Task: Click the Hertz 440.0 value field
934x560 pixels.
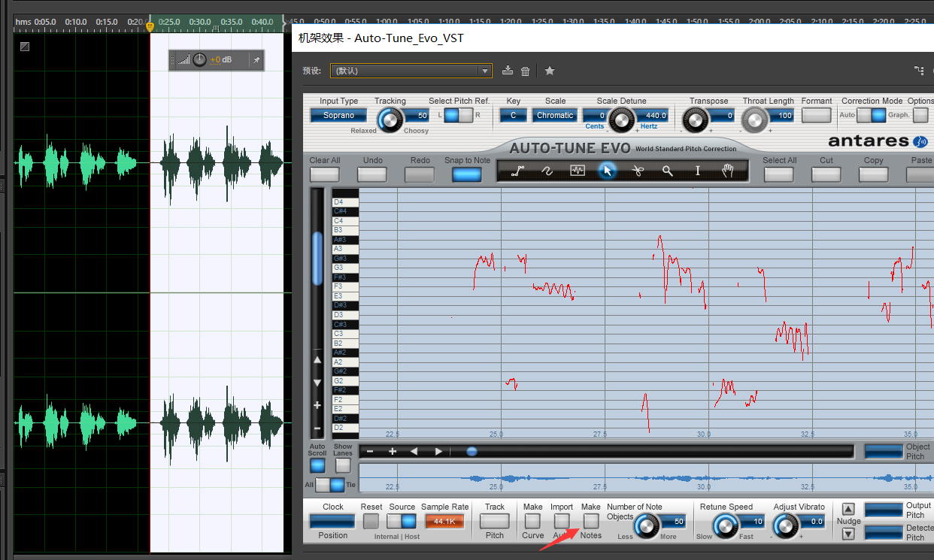Action: point(653,115)
